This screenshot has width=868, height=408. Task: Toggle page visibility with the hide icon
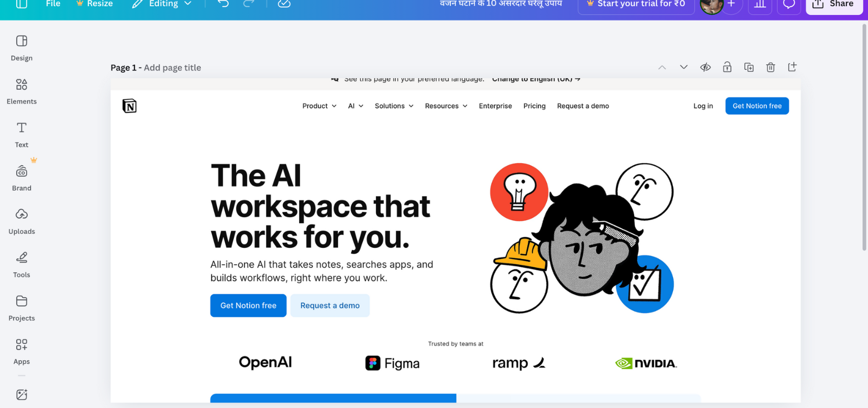pos(706,67)
